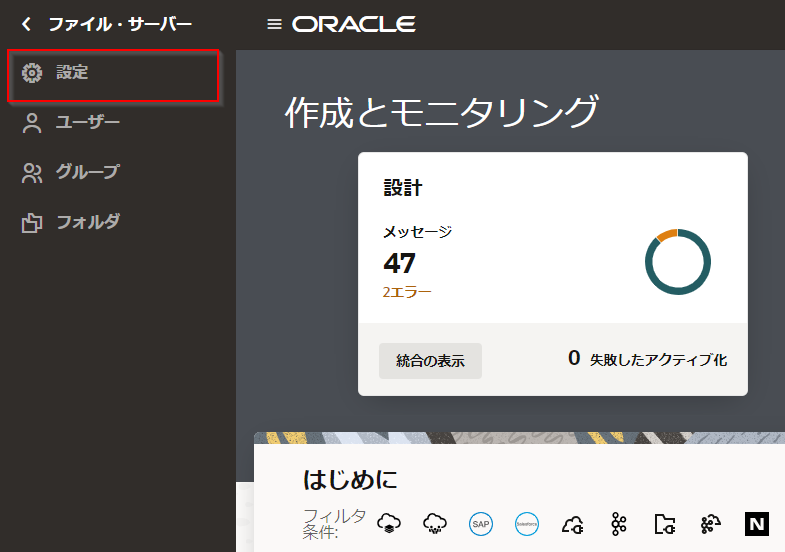Select ユーザー in the sidebar
Screen dimensions: 785x552
click(x=87, y=123)
